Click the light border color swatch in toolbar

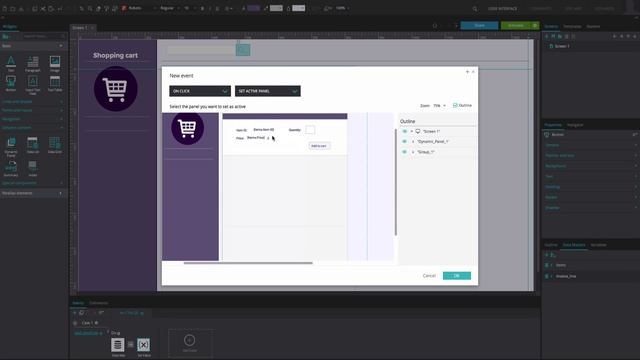[x=299, y=8]
